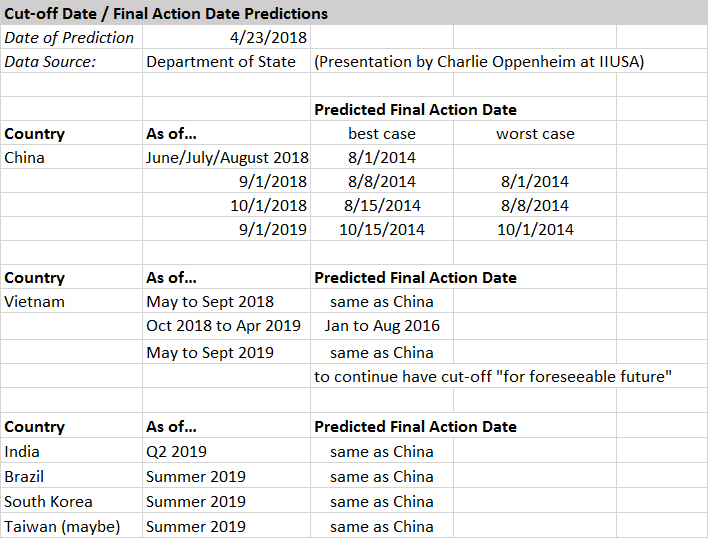Select the "for foreseeable future" note cell
The image size is (708, 538).
[x=492, y=377]
